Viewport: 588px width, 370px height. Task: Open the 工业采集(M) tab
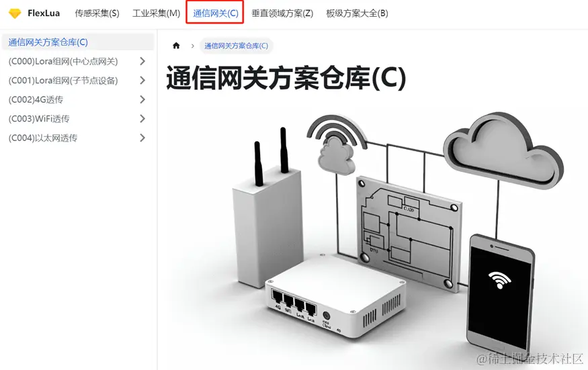(157, 13)
